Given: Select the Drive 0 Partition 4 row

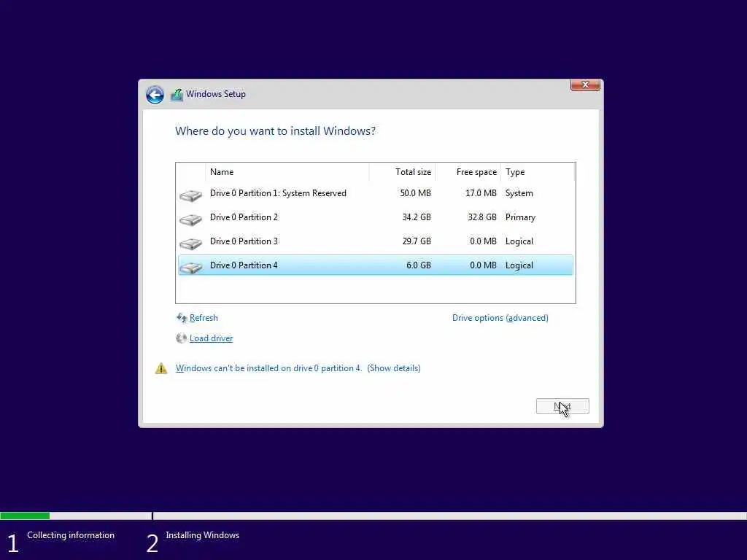Looking at the screenshot, I should pyautogui.click(x=376, y=265).
